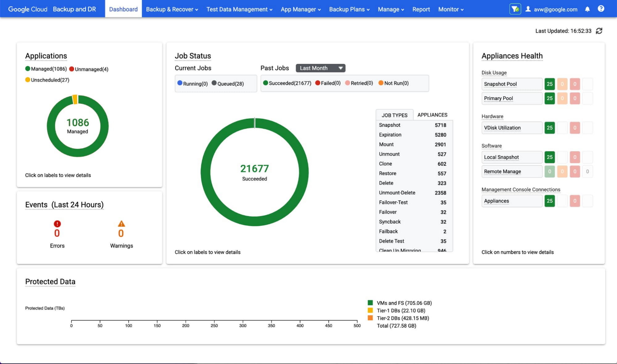Select the APPLIANCES tab in job types
Viewport: 617px width, 364px height.
tap(432, 114)
